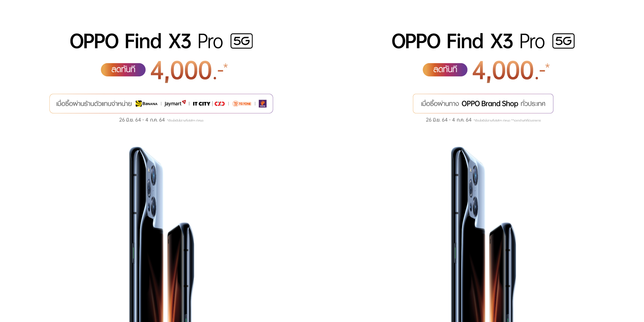The image size is (644, 322).
Task: Click the Banana store logo
Action: point(146,104)
